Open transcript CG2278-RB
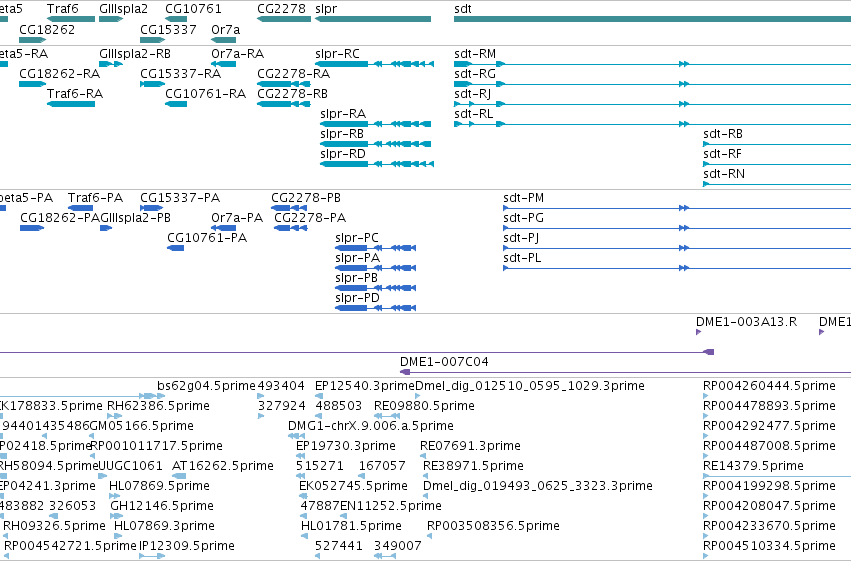 [293, 94]
